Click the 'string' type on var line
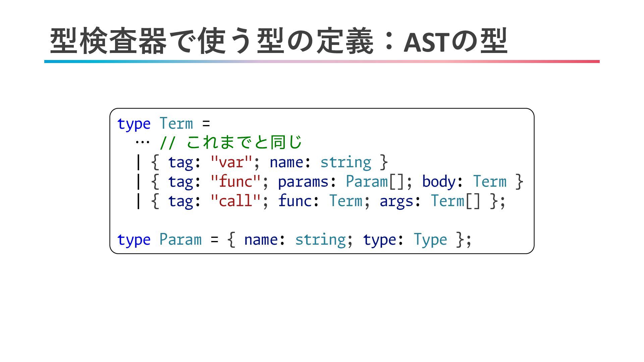The image size is (644, 362). pyautogui.click(x=345, y=163)
